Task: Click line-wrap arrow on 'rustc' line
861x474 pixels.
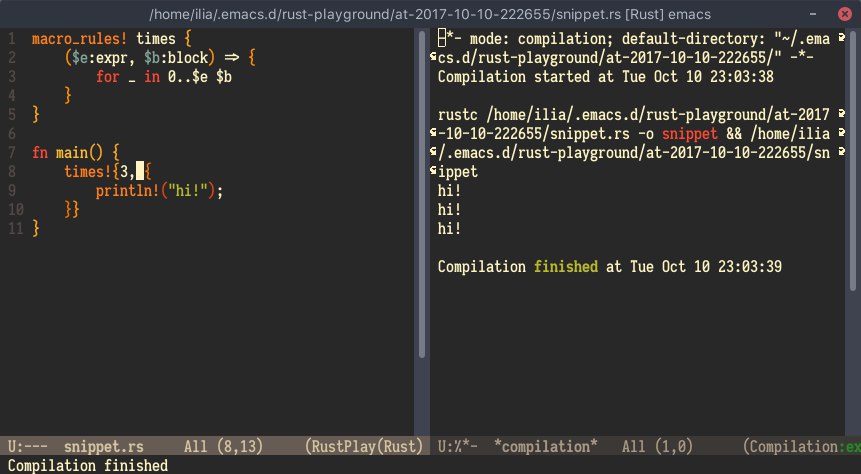Action: click(x=841, y=114)
